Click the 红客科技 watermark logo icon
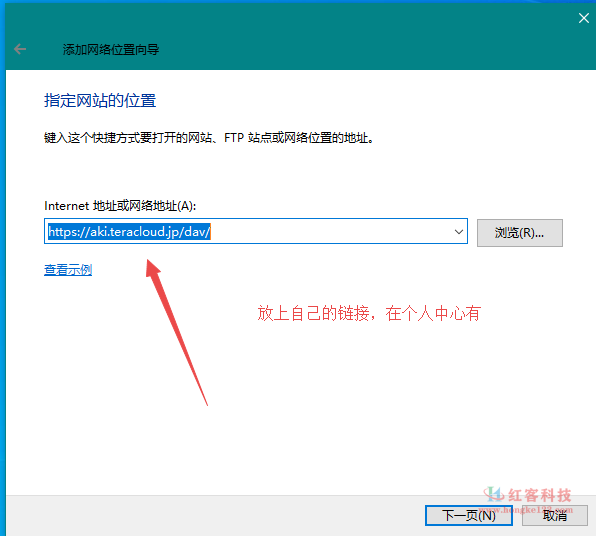This screenshot has width=596, height=536. pyautogui.click(x=494, y=494)
